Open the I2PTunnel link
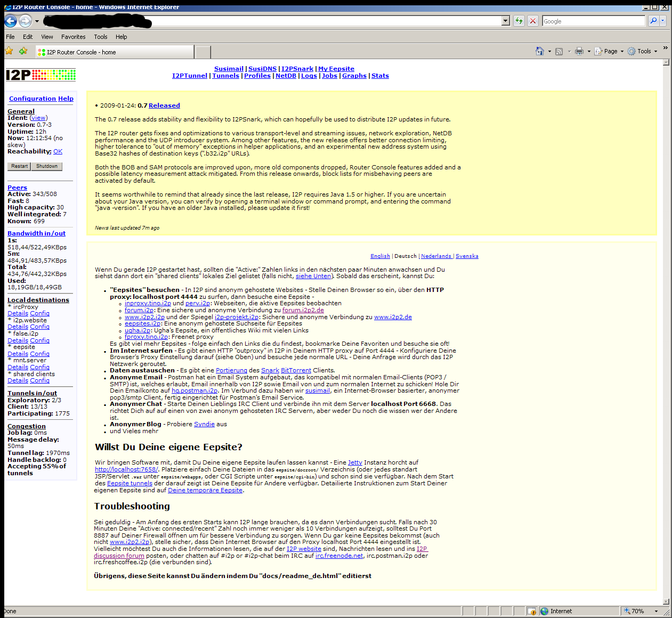This screenshot has width=672, height=618. coord(190,76)
